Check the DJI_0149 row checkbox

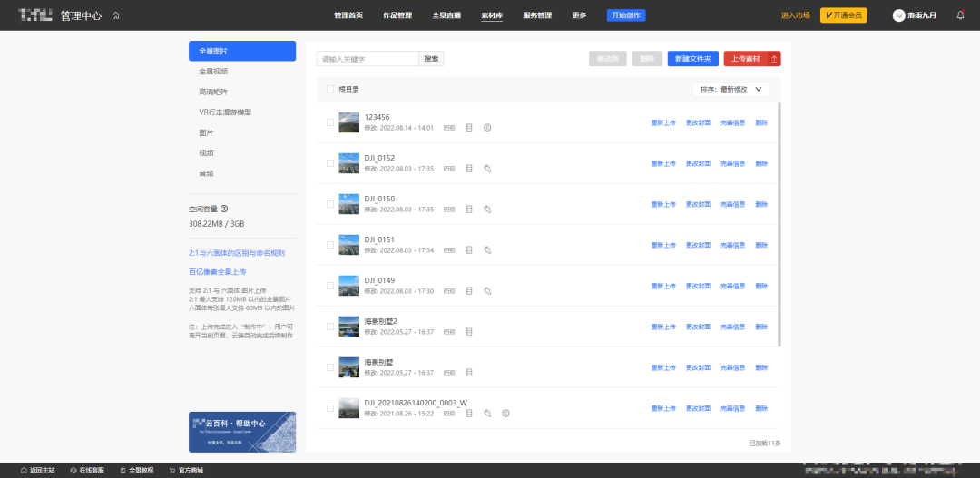pyautogui.click(x=330, y=286)
